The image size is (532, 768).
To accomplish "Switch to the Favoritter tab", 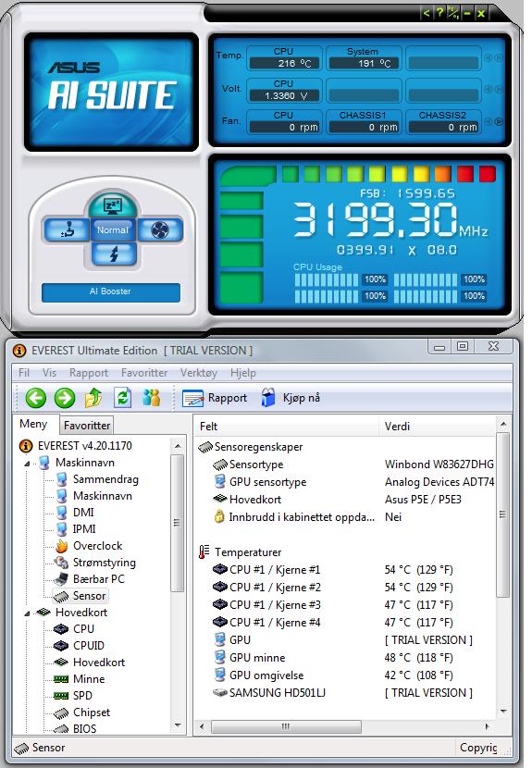I will [x=87, y=425].
